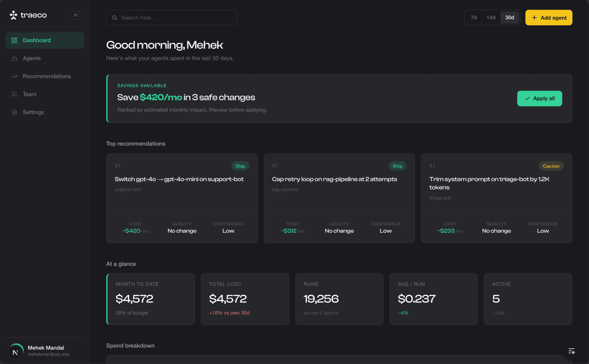Viewport: 589px width, 364px height.
Task: Click the plus icon in Add agent
Action: point(534,18)
